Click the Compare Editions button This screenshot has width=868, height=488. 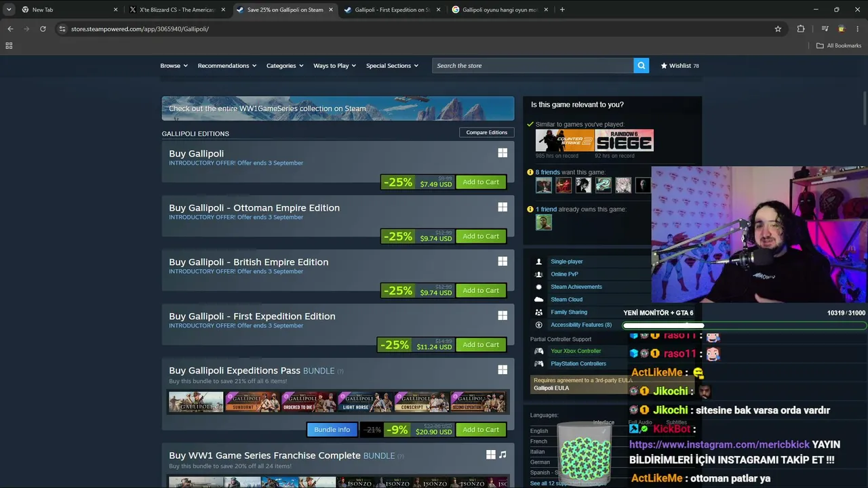pos(486,132)
